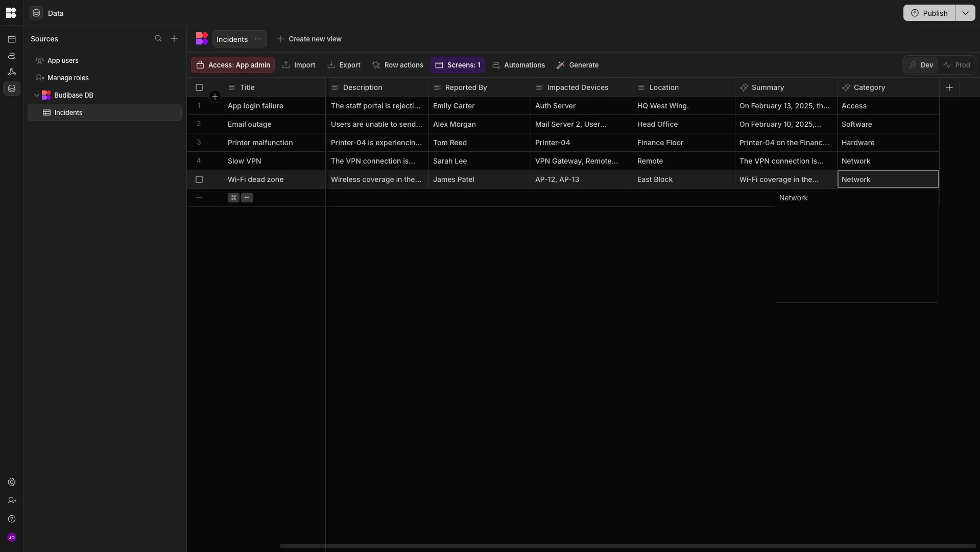Open the invite users icon
The height and width of the screenshot is (552, 980).
[11, 501]
